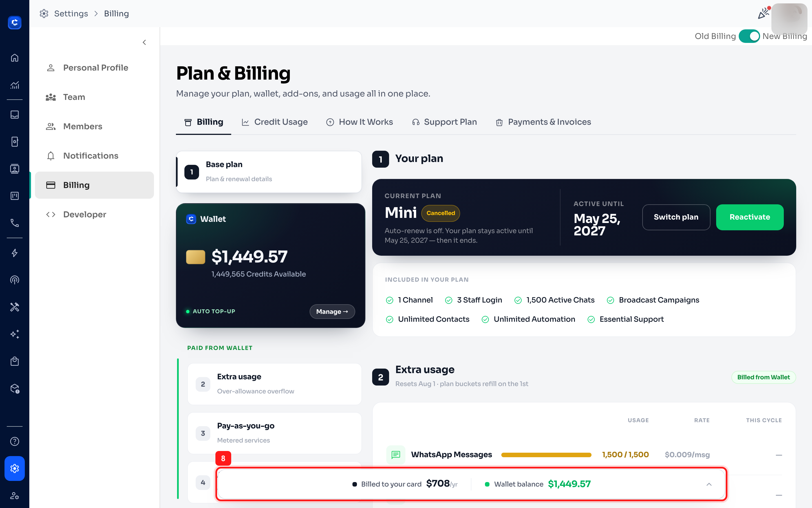Click the Settings breadcrumb link
The height and width of the screenshot is (508, 812).
(x=71, y=14)
